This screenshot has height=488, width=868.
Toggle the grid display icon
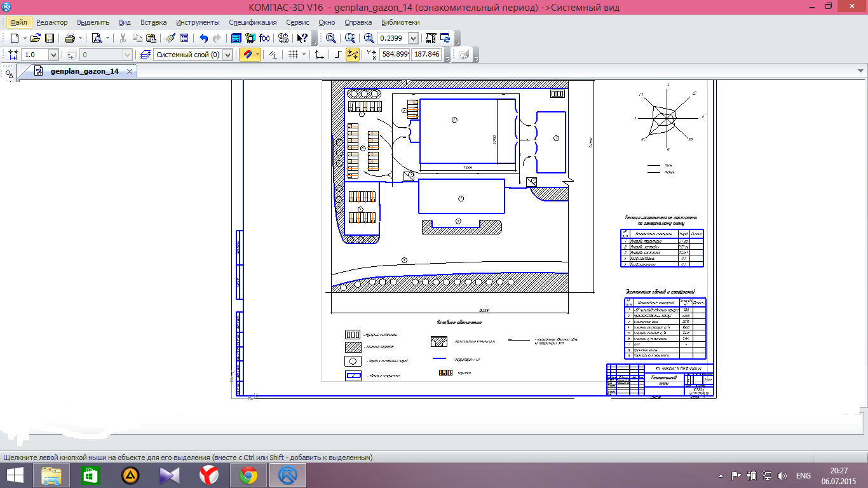point(293,55)
